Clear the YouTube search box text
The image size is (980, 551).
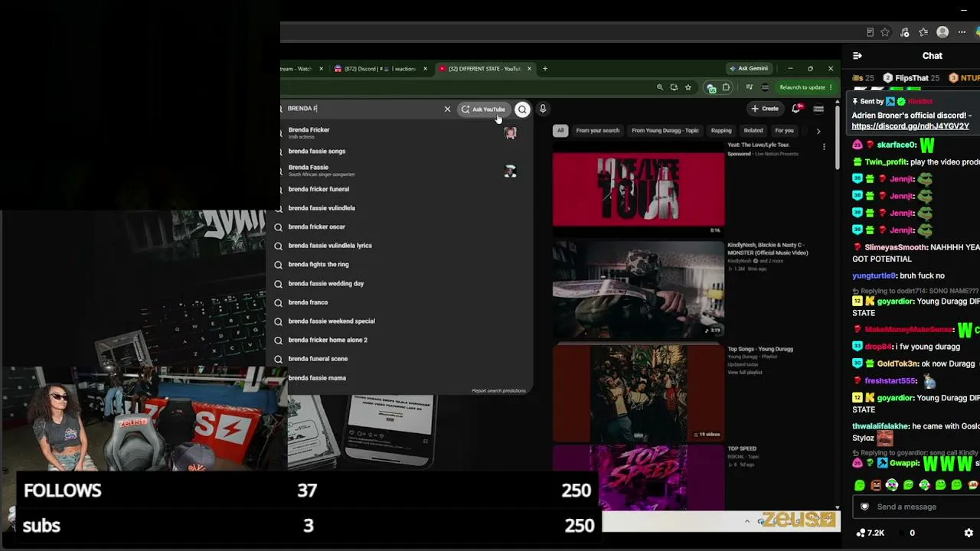click(x=447, y=109)
